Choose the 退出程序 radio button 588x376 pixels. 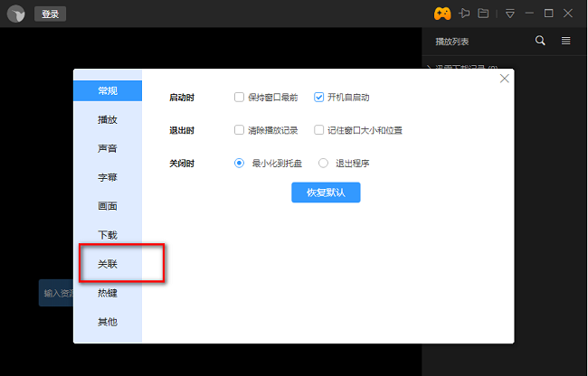click(323, 164)
